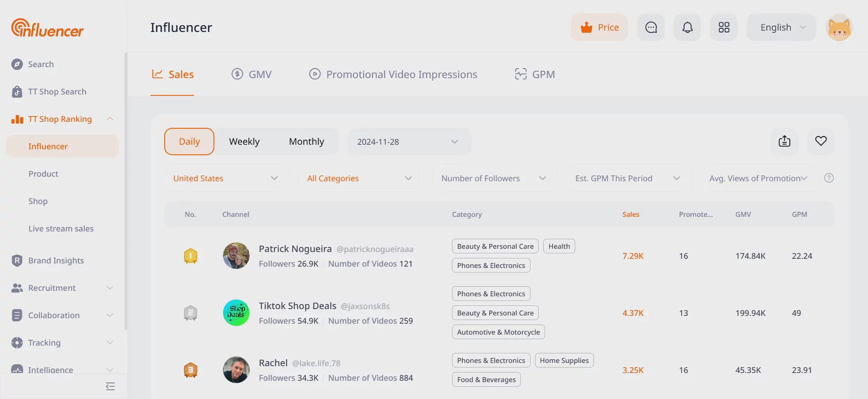Collapse the sidebar using bottom menu icon

110,386
